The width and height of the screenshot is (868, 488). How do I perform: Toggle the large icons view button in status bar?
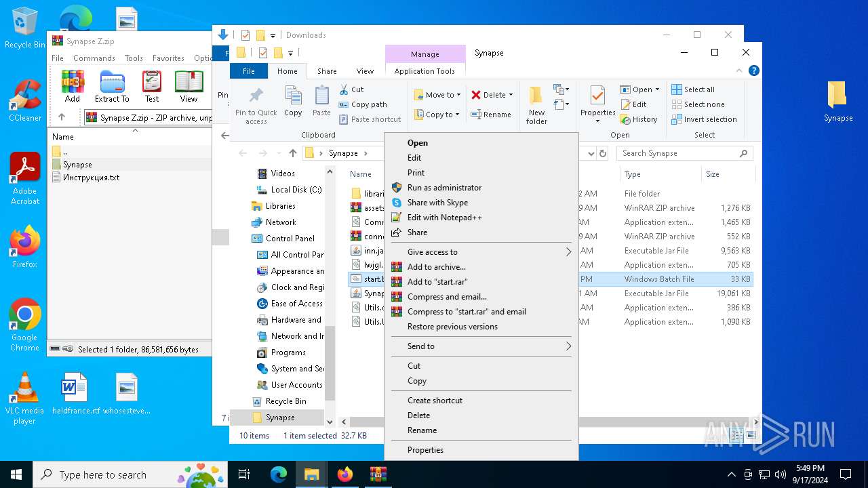750,436
